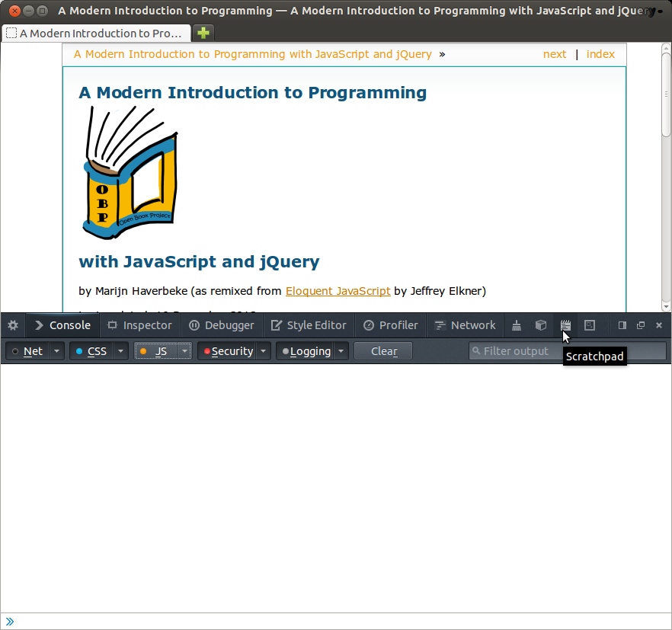Expand the Logging filter dropdown arrow
This screenshot has width=672, height=630.
pyautogui.click(x=341, y=351)
